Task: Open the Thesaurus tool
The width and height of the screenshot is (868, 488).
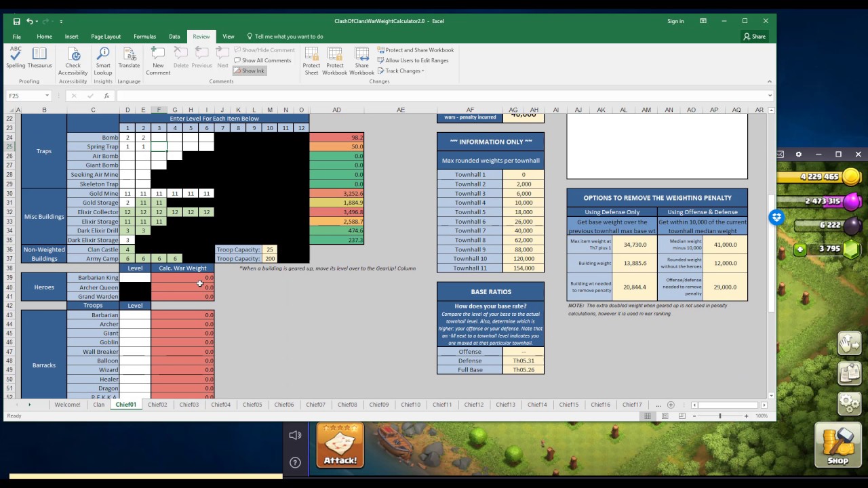Action: point(40,58)
